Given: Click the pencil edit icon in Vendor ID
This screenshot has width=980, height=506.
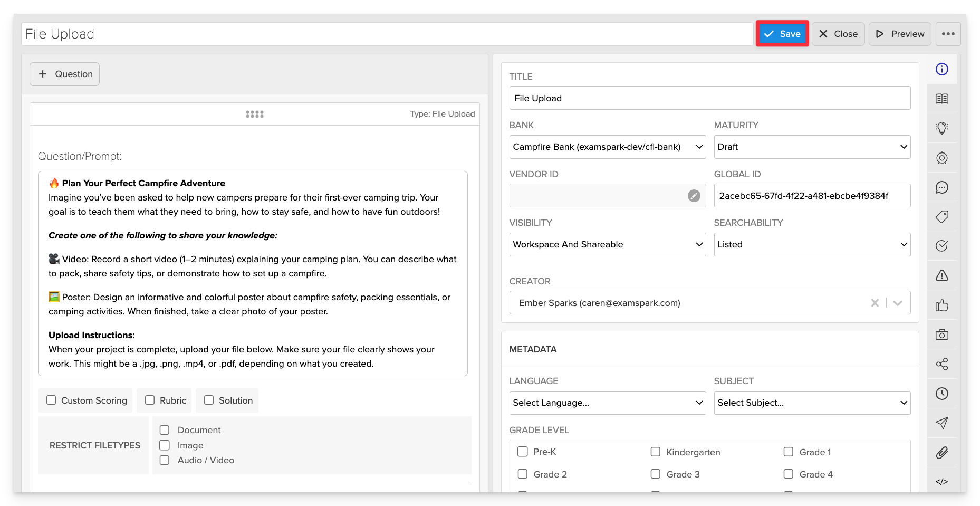Looking at the screenshot, I should (x=694, y=196).
